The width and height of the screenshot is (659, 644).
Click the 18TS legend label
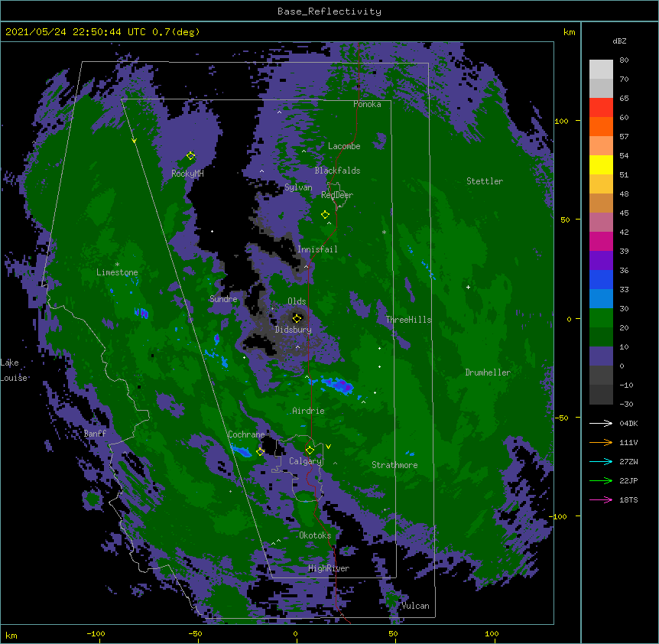click(x=628, y=499)
